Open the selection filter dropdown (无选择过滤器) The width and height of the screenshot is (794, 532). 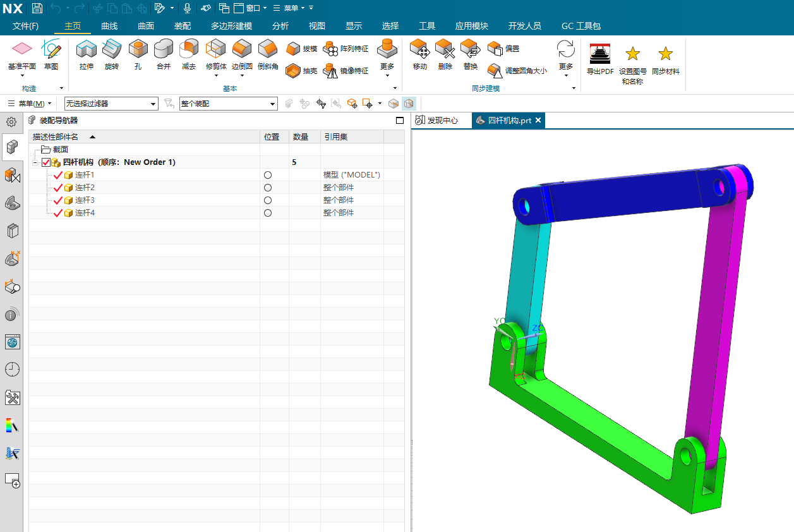tap(111, 104)
